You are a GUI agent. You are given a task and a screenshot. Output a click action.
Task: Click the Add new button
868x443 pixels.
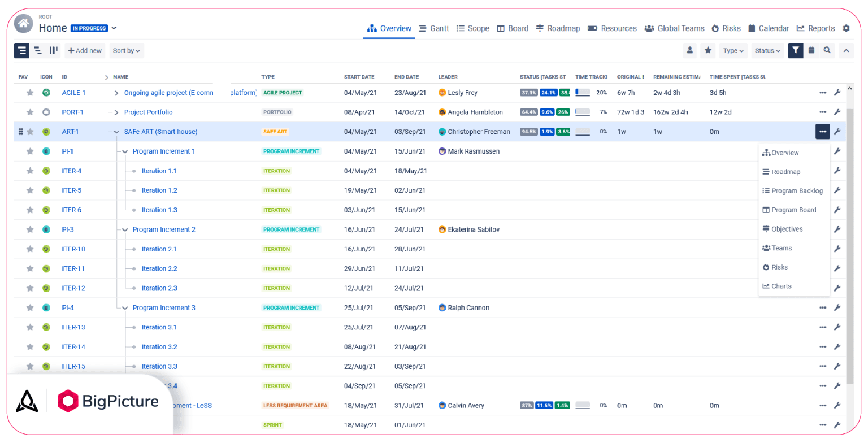[x=85, y=50]
